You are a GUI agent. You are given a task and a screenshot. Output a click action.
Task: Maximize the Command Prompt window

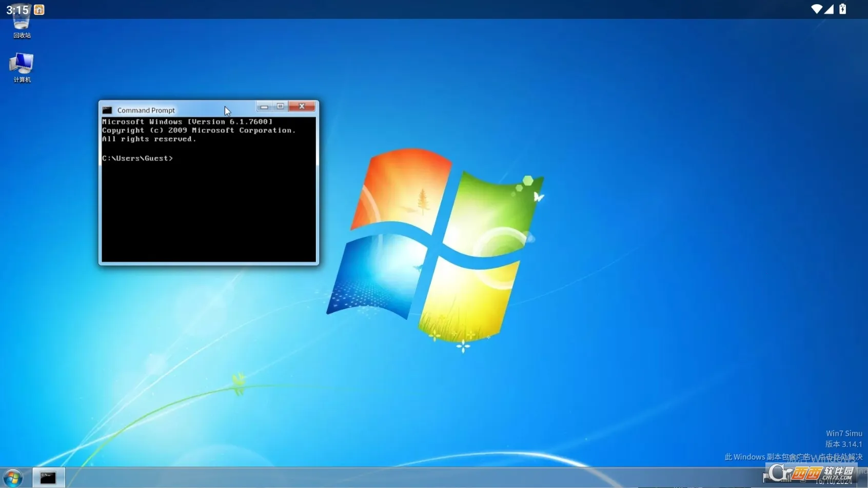[280, 106]
